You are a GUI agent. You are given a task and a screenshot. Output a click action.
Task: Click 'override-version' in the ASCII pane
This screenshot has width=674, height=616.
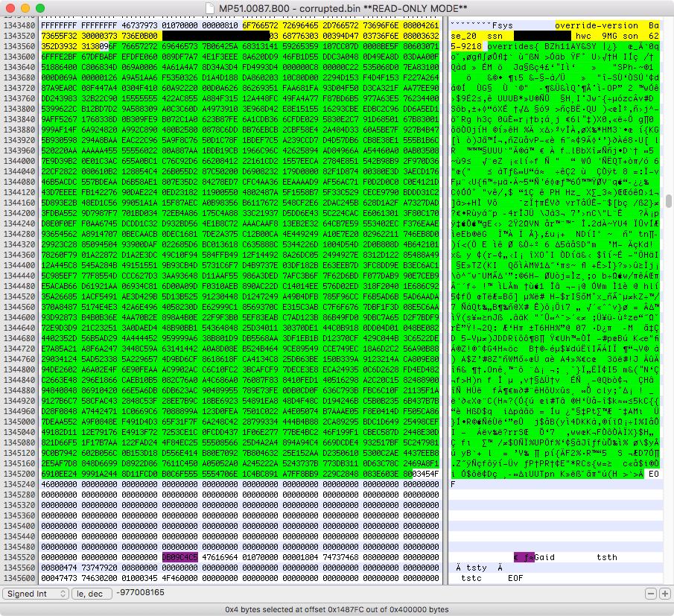coord(597,25)
